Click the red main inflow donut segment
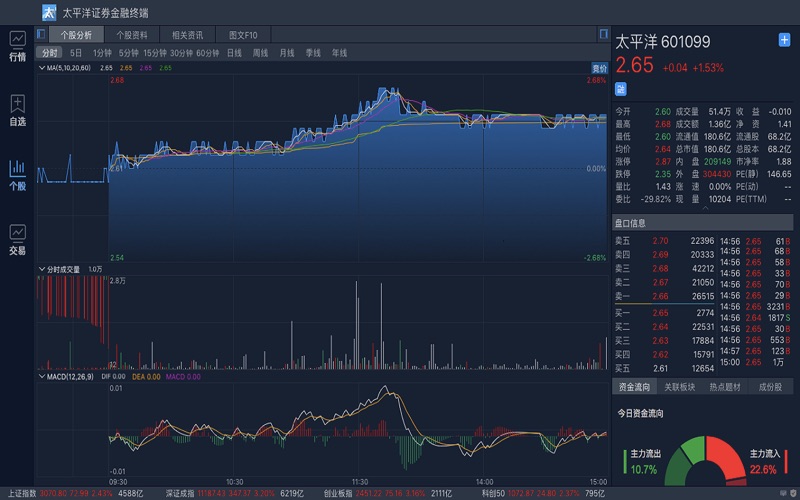 (x=726, y=457)
